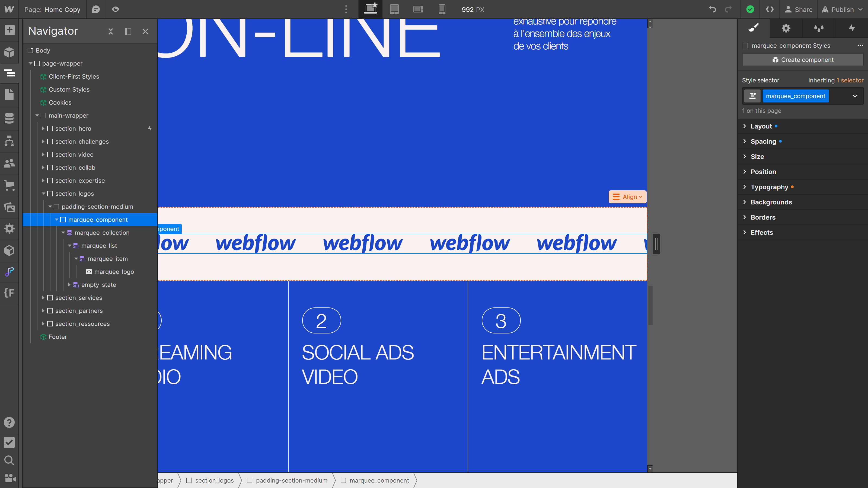Select the Mobile landscape breakpoint
This screenshot has width=868, height=488.
pos(418,9)
